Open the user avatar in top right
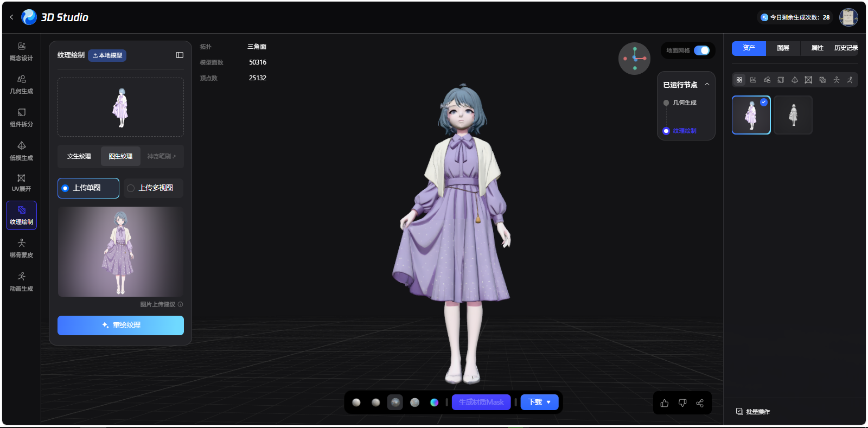Viewport: 868px width, 428px height. click(848, 17)
